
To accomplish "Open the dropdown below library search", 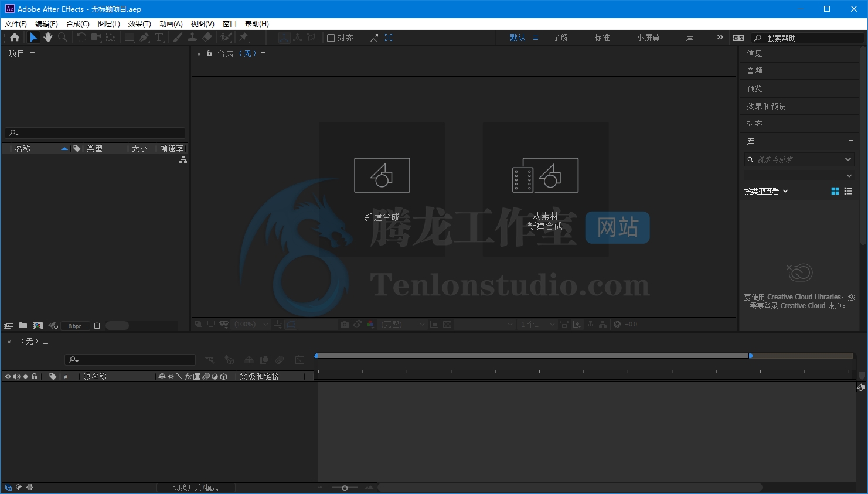I will coord(849,176).
